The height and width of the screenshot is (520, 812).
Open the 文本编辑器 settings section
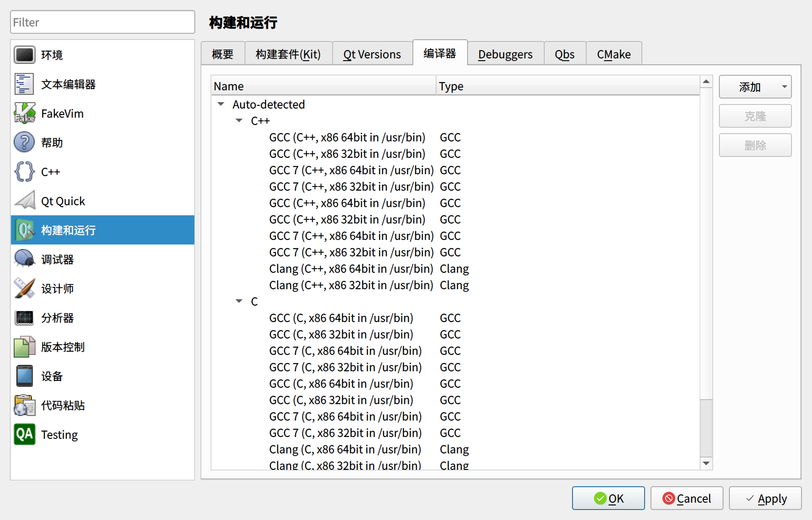pyautogui.click(x=24, y=84)
